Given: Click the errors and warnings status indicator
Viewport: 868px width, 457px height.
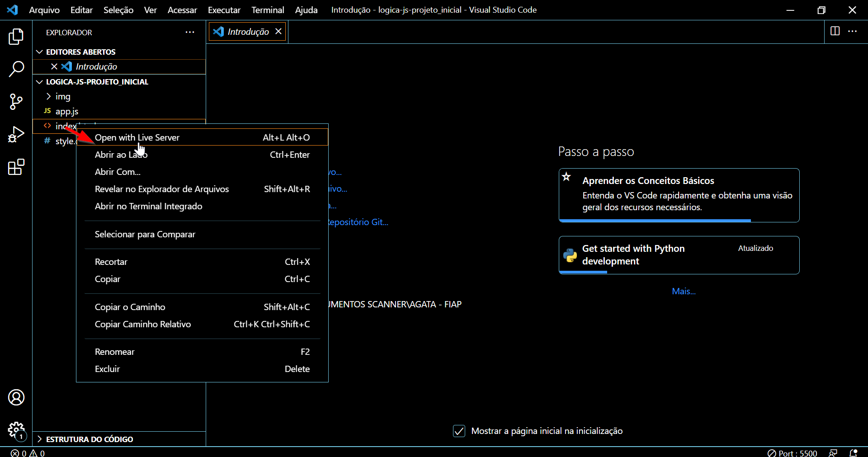Looking at the screenshot, I should point(28,453).
